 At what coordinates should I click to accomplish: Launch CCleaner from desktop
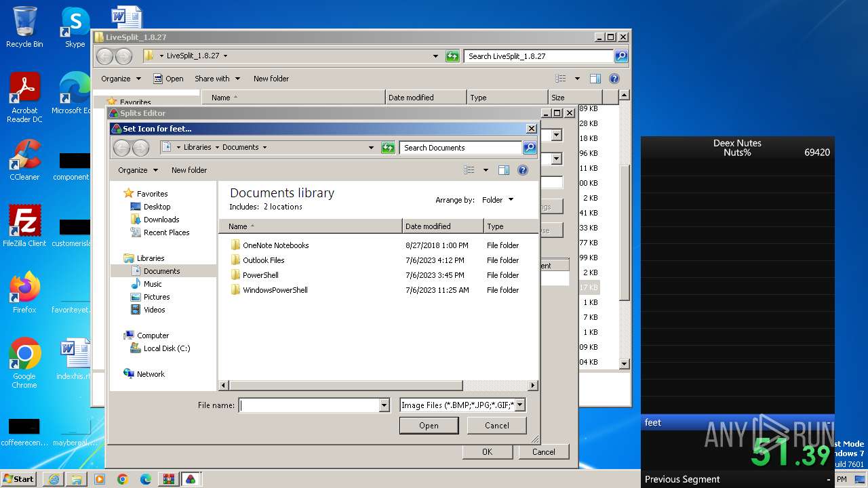coord(24,160)
